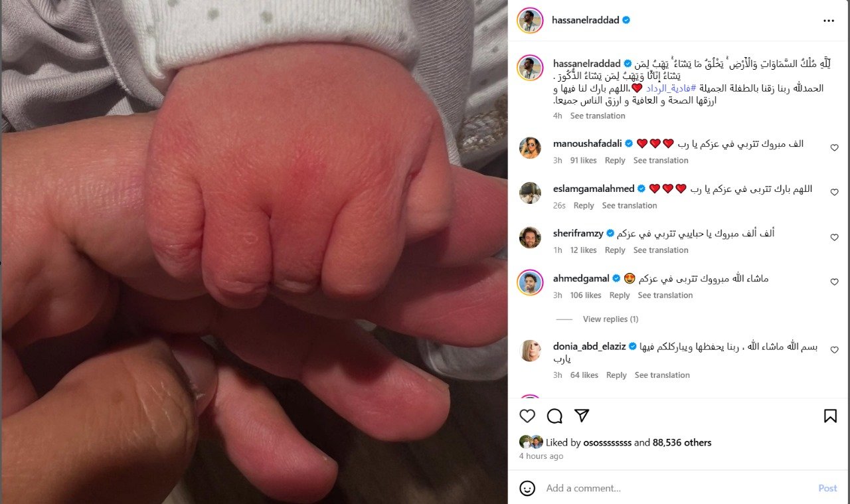Save post with bookmark icon

(830, 416)
